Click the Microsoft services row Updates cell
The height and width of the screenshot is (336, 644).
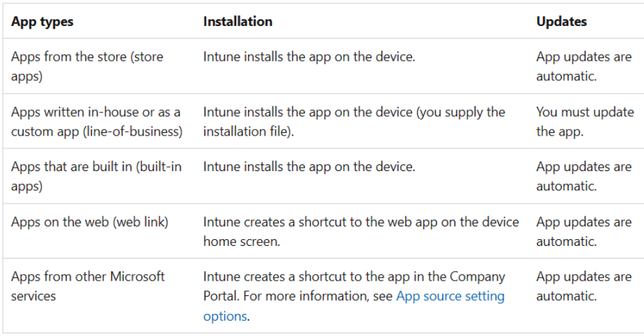coord(583,286)
